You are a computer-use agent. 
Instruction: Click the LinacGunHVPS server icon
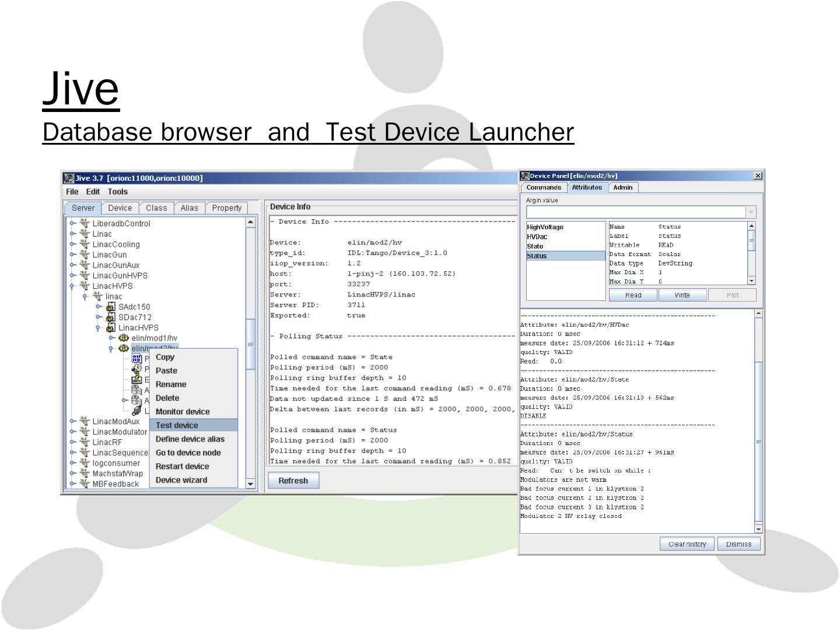click(85, 275)
